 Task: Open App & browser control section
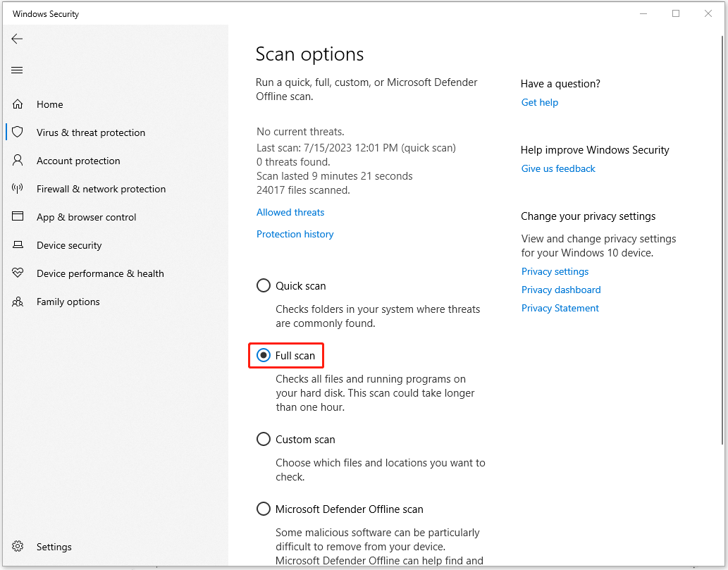point(87,217)
